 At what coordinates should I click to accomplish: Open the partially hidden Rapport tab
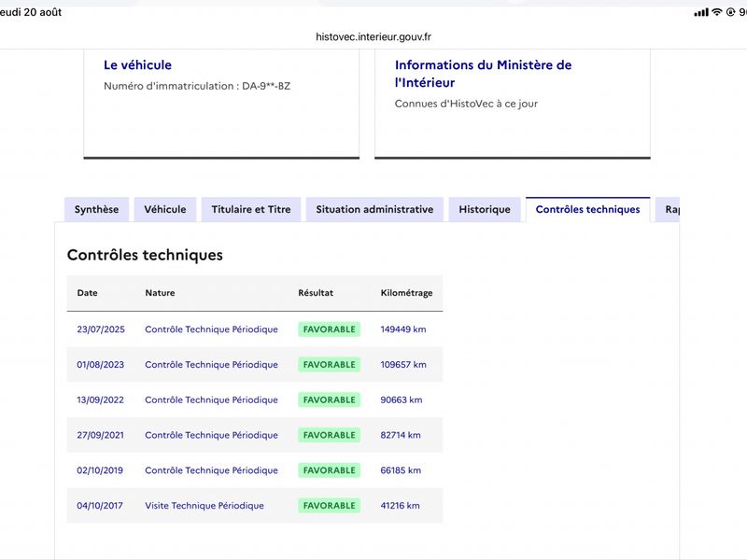coord(668,209)
